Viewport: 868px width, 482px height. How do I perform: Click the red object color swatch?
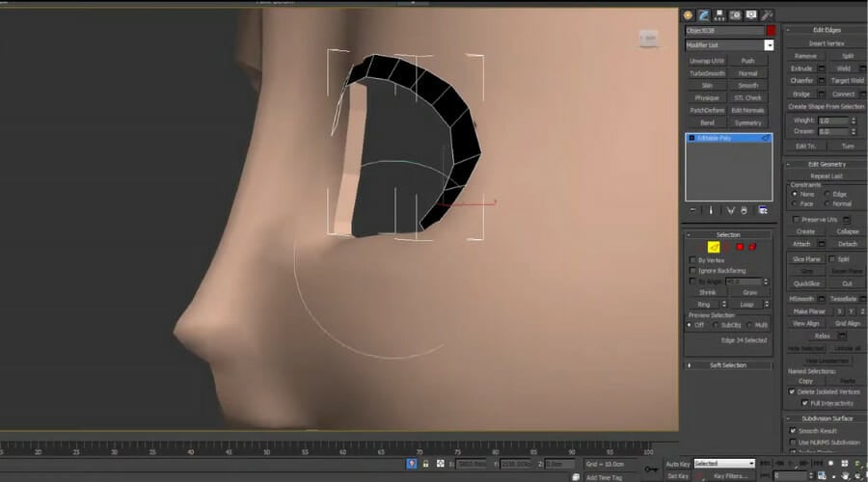[771, 31]
